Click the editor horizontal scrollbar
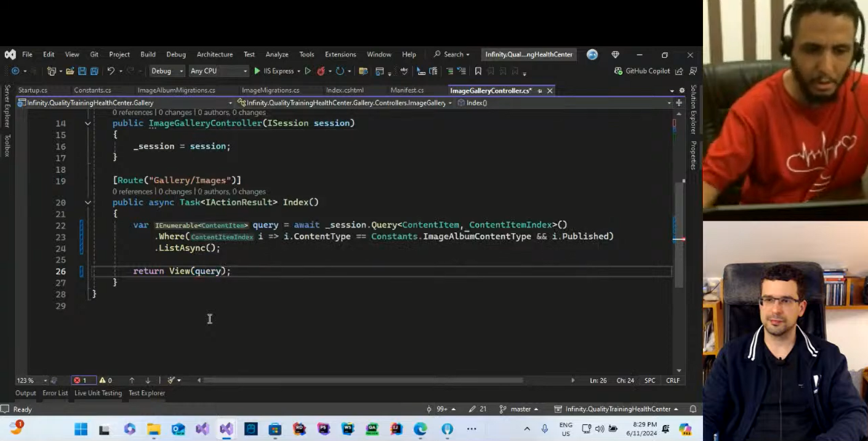The image size is (868, 441). coord(363,380)
